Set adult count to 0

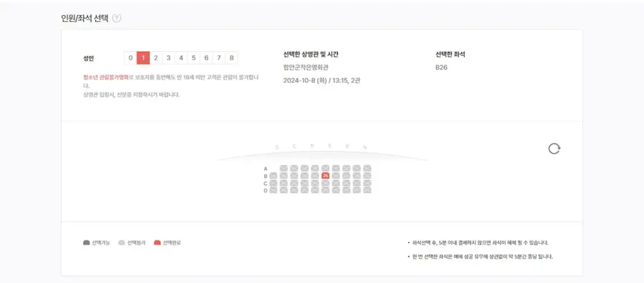coord(130,58)
